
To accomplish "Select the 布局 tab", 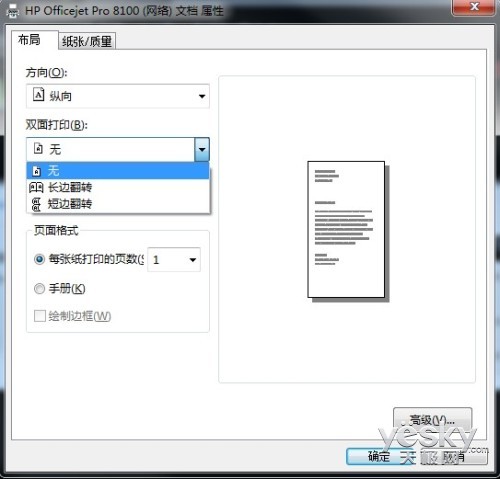I will tap(35, 40).
